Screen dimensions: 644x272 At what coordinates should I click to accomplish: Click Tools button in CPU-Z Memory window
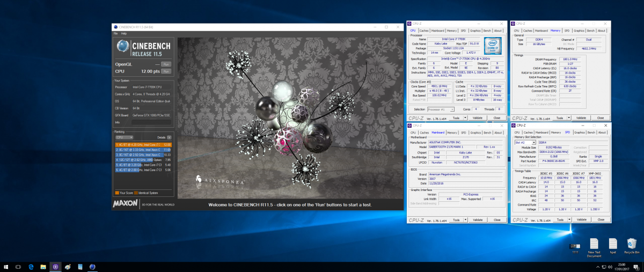[559, 117]
